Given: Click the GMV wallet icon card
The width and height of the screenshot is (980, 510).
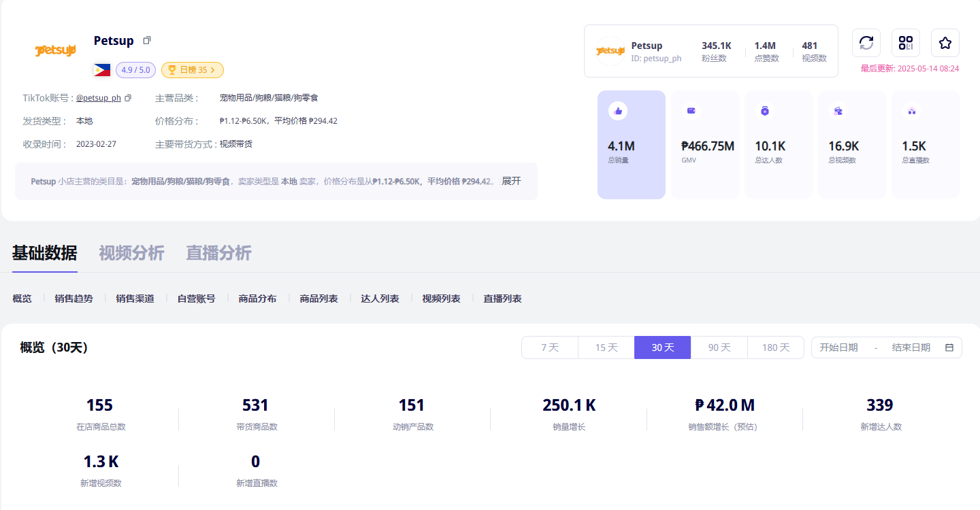Looking at the screenshot, I should coord(705,145).
